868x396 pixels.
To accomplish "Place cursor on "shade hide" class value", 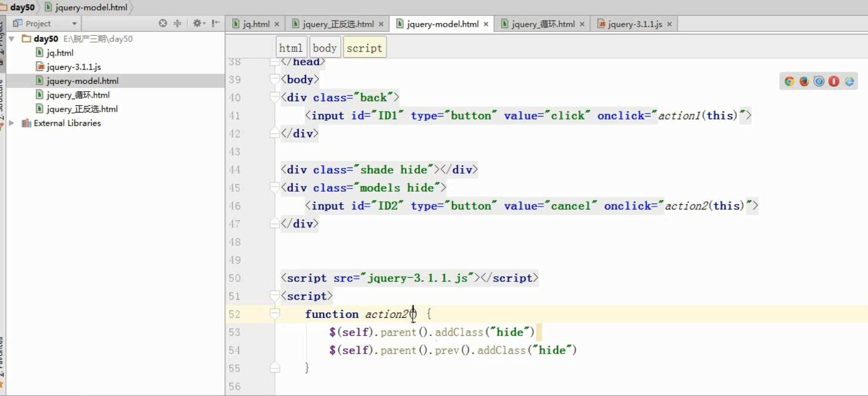I will coord(393,170).
